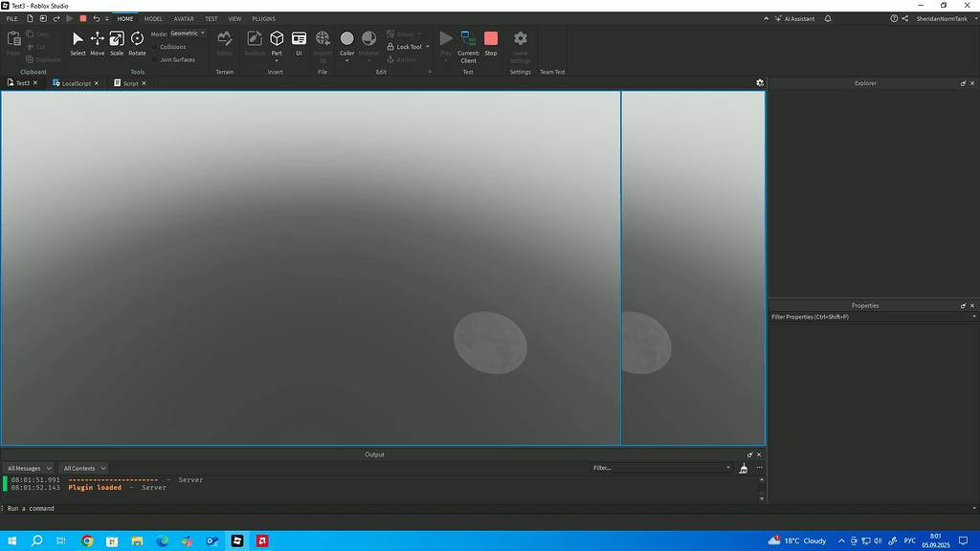980x551 pixels.
Task: Toggle Current: Client view
Action: tap(468, 47)
